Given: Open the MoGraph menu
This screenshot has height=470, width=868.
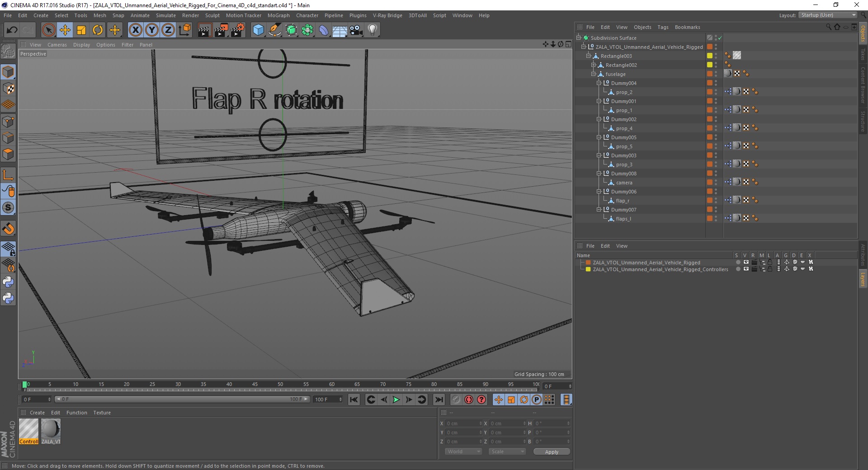Looking at the screenshot, I should [278, 15].
